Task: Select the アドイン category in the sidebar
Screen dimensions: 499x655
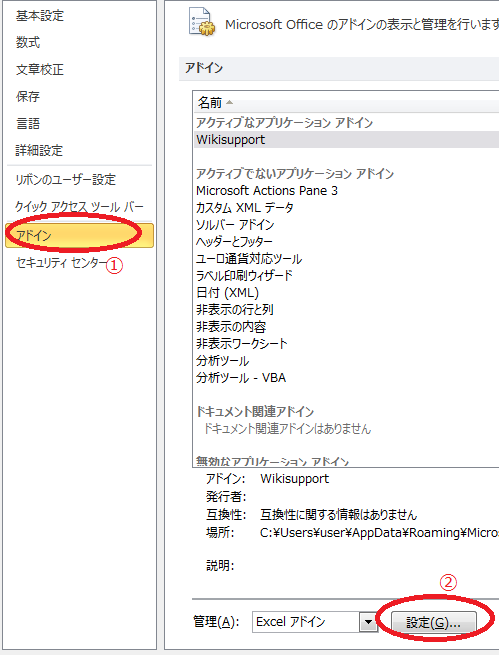Action: click(x=79, y=236)
